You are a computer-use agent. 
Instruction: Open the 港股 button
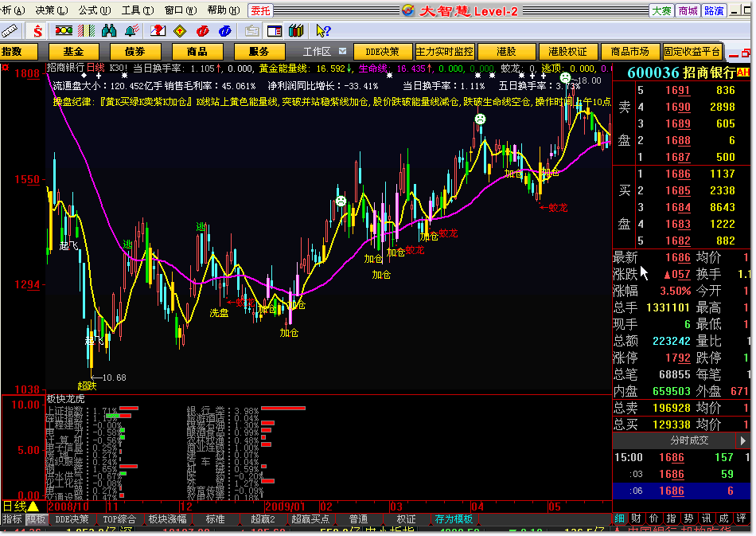(506, 52)
